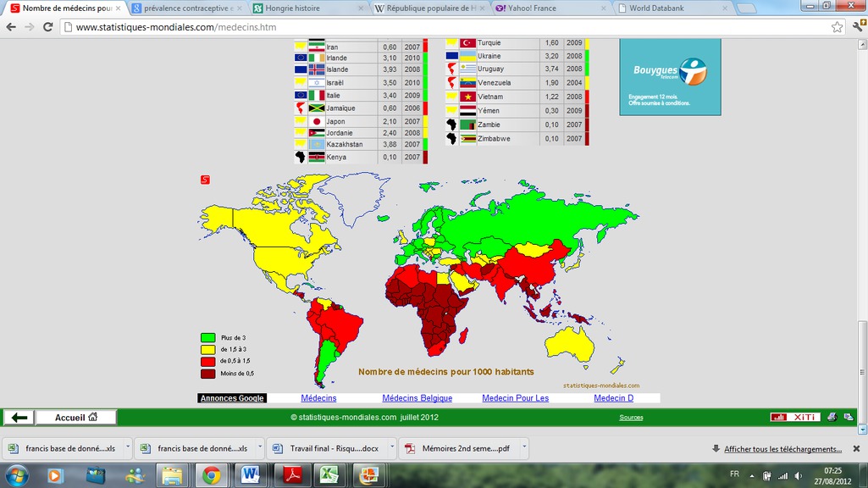Image resolution: width=868 pixels, height=488 pixels.
Task: Click Afficher tous les téléchargements link
Action: [x=782, y=449]
